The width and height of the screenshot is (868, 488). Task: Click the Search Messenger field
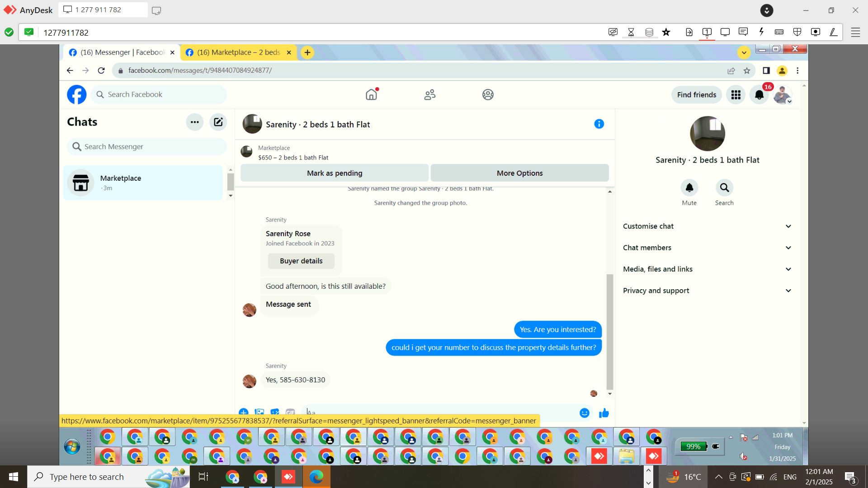(147, 146)
